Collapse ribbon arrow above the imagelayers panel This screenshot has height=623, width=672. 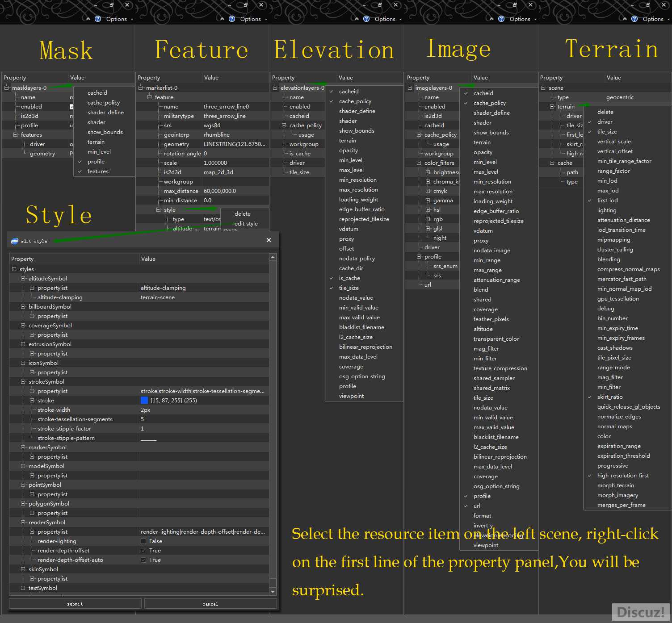(x=491, y=19)
